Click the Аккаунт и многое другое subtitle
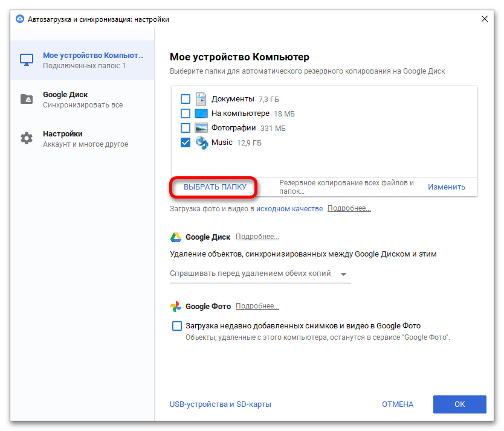The image size is (504, 431). 85,144
